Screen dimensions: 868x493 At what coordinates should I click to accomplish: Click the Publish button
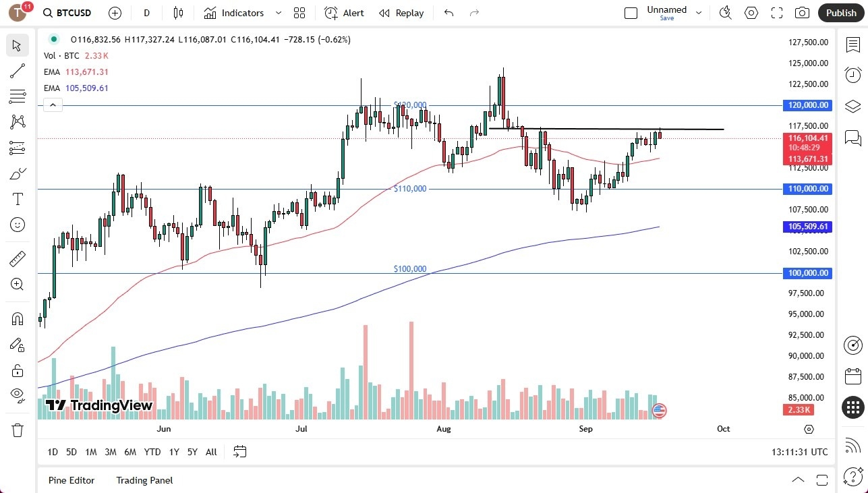coord(841,12)
